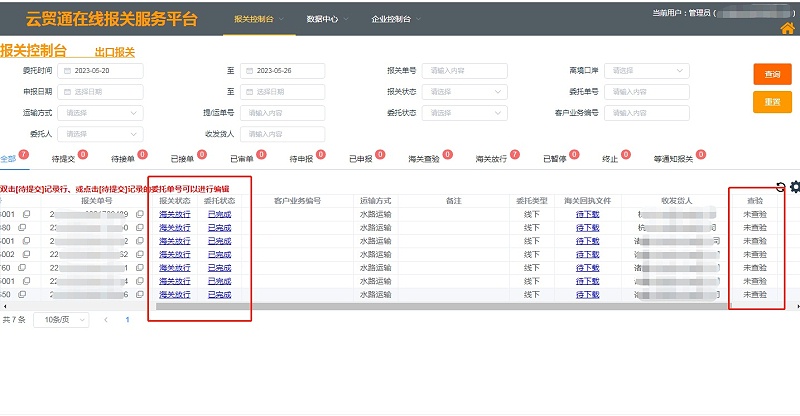Open table column settings gear icon
Viewport: 800px width, 416px height.
tap(795, 187)
